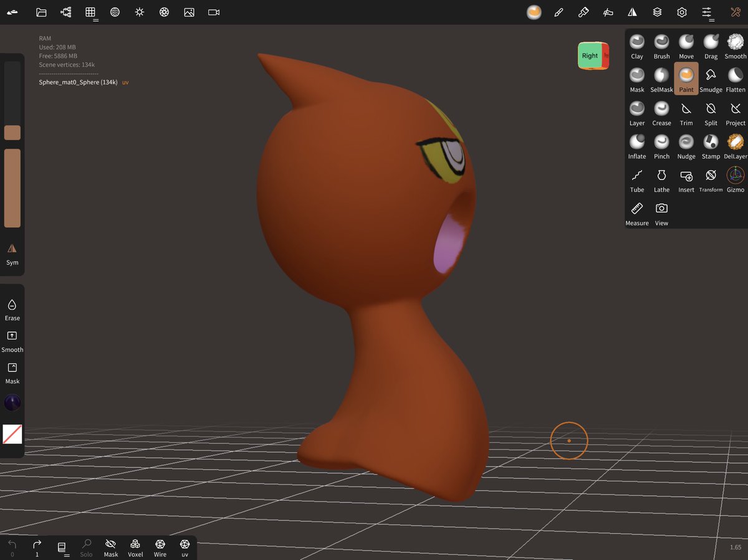Image resolution: width=748 pixels, height=560 pixels.
Task: Toggle Smooth mode on left panel
Action: (12, 341)
